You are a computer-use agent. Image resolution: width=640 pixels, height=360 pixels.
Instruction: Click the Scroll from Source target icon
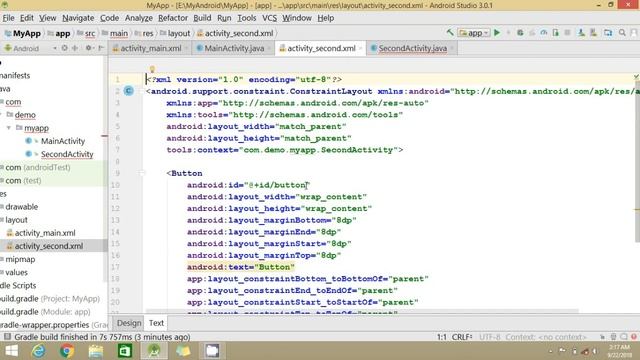[64, 48]
